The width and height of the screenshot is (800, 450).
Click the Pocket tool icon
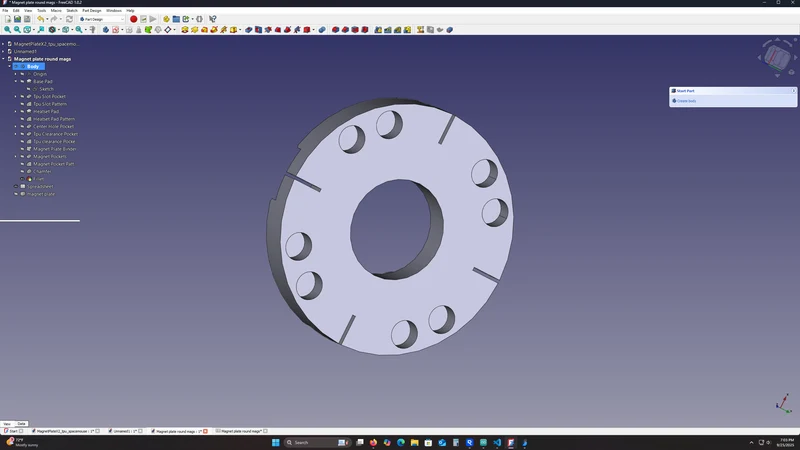coord(248,30)
